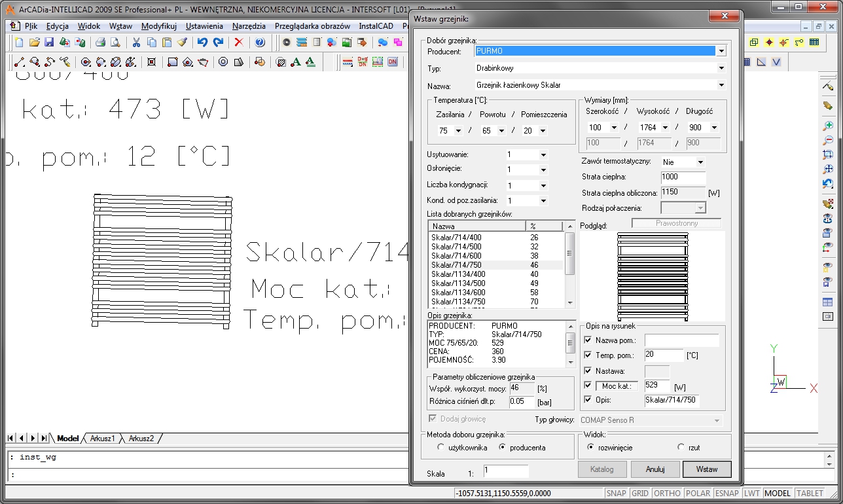Screen dimensions: 843x504
Task: Toggle SNAP in the status bar
Action: [616, 494]
